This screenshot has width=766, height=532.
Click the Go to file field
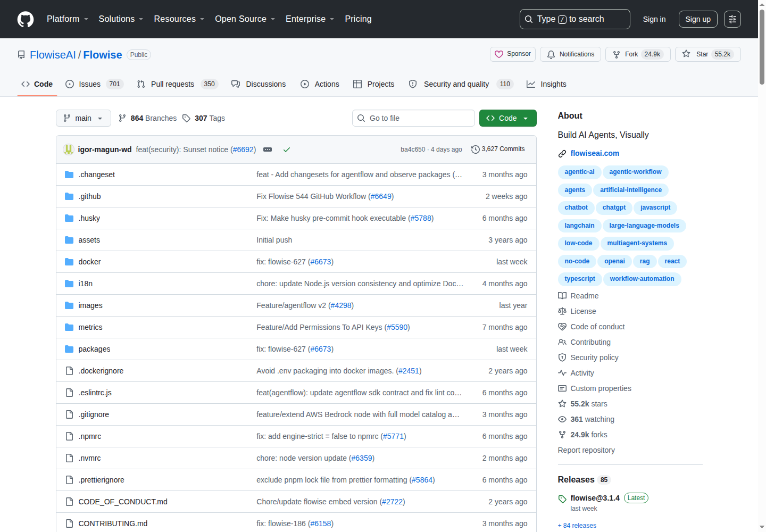[413, 118]
